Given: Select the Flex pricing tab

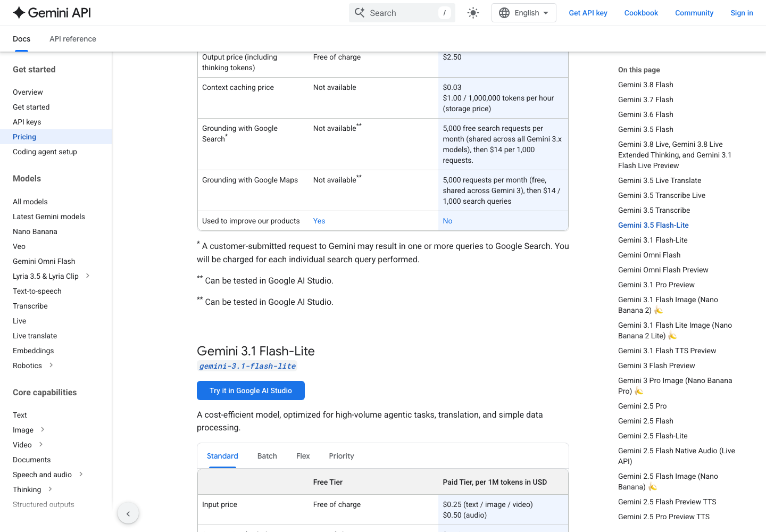Looking at the screenshot, I should (x=303, y=456).
